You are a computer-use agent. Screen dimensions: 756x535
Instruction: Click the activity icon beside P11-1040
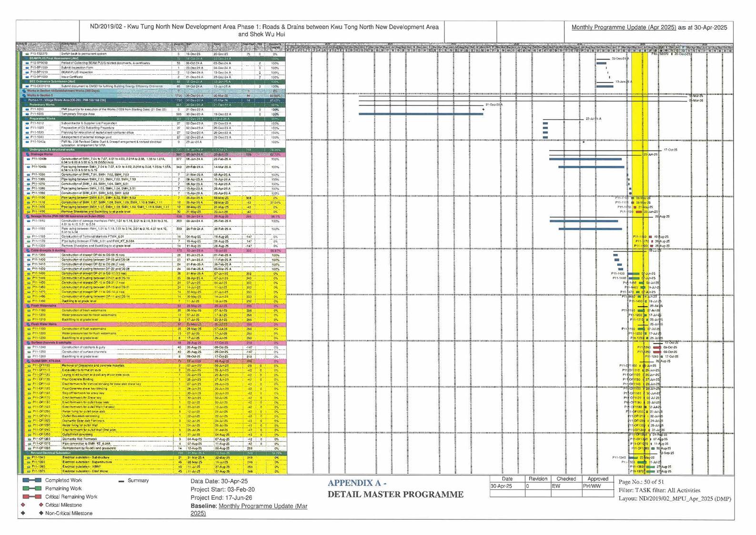(27, 137)
